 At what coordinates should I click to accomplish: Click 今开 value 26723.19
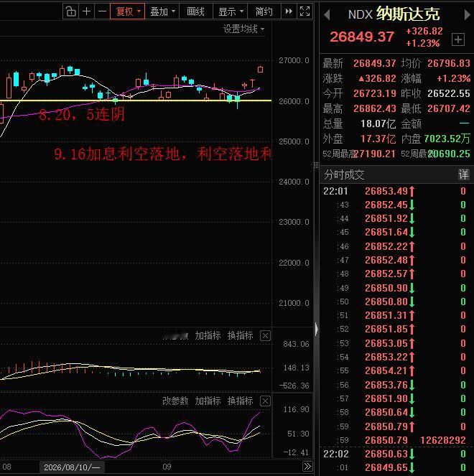point(374,93)
